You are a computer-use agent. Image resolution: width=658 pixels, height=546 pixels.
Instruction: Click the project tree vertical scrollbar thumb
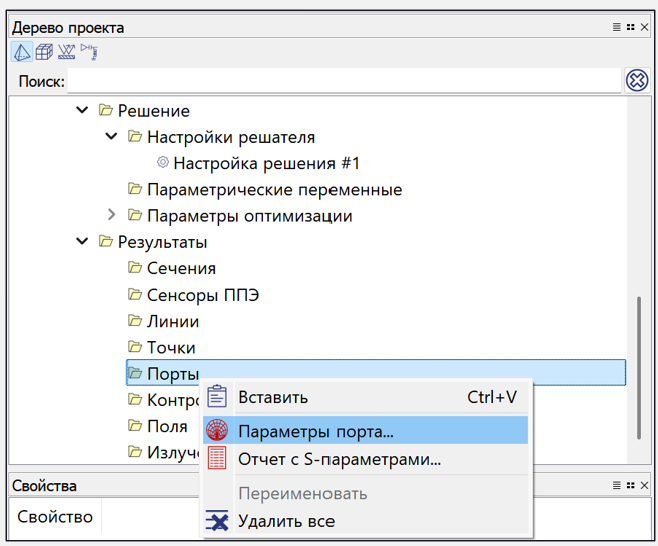coord(636,366)
